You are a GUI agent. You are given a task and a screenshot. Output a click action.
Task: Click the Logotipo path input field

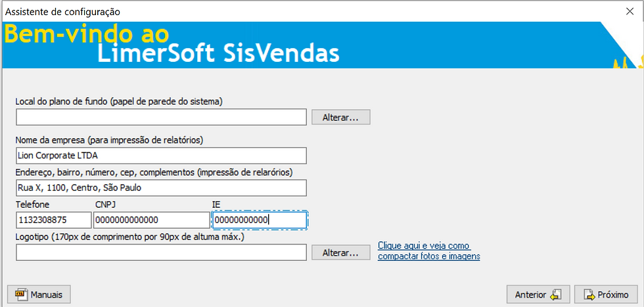tap(162, 252)
